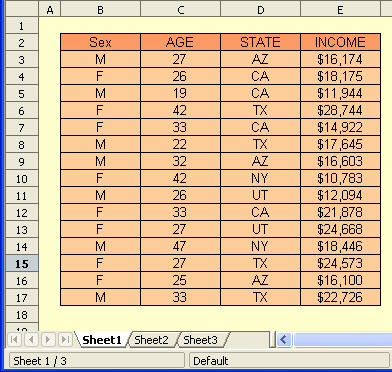The height and width of the screenshot is (372, 392).
Task: Click the STATE header cell
Action: (x=260, y=42)
